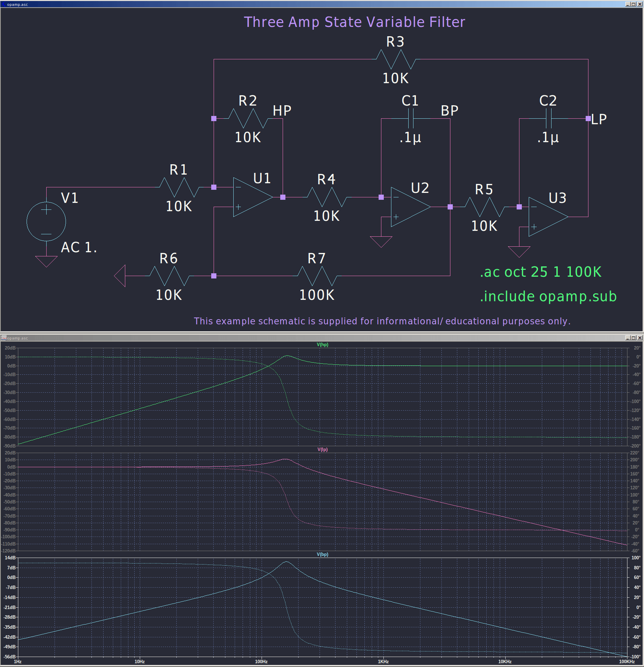
Task: Click the 100K value of R7
Action: pyautogui.click(x=317, y=295)
